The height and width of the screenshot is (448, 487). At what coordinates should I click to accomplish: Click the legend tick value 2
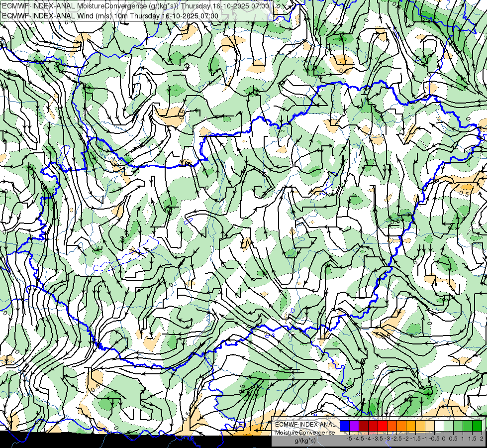(482, 439)
